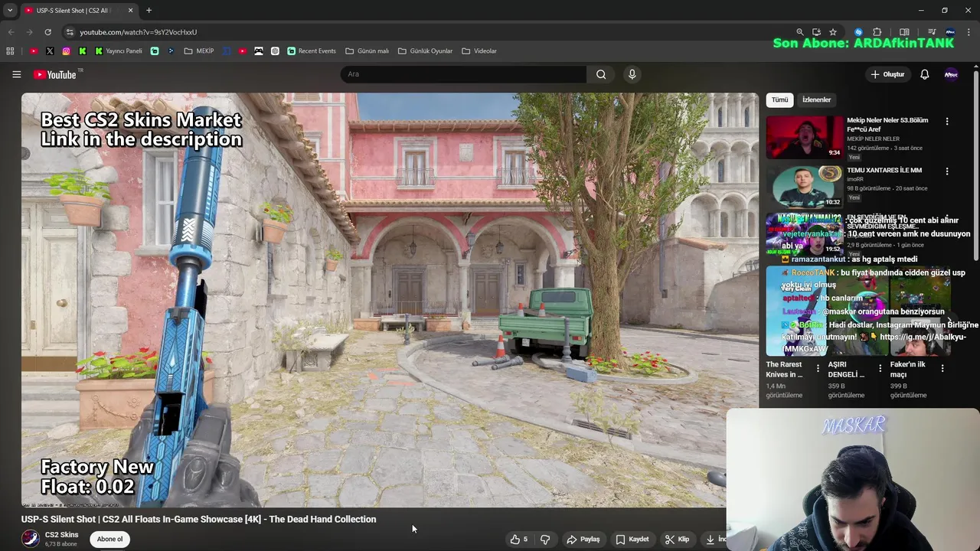Open the media control playlist icon
This screenshot has width=980, height=551.
[932, 32]
